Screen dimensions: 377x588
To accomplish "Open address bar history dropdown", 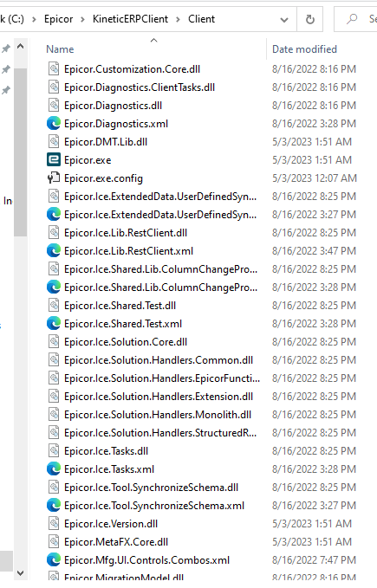I will pos(284,20).
